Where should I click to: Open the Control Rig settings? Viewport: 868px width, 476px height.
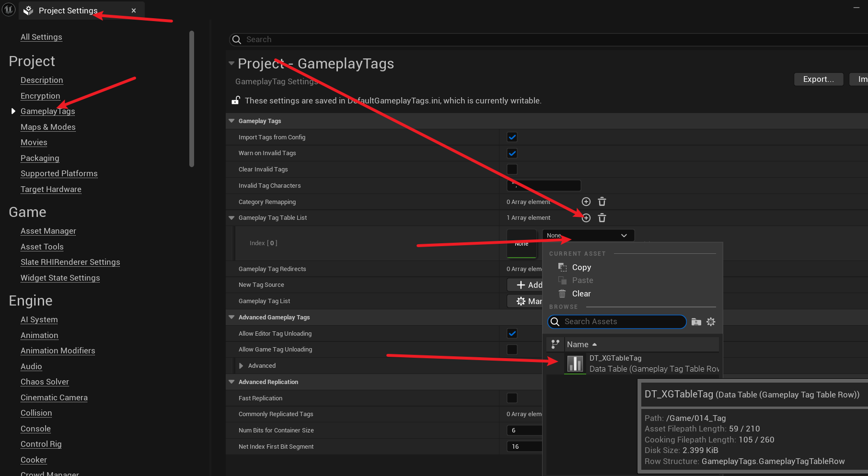coord(41,444)
